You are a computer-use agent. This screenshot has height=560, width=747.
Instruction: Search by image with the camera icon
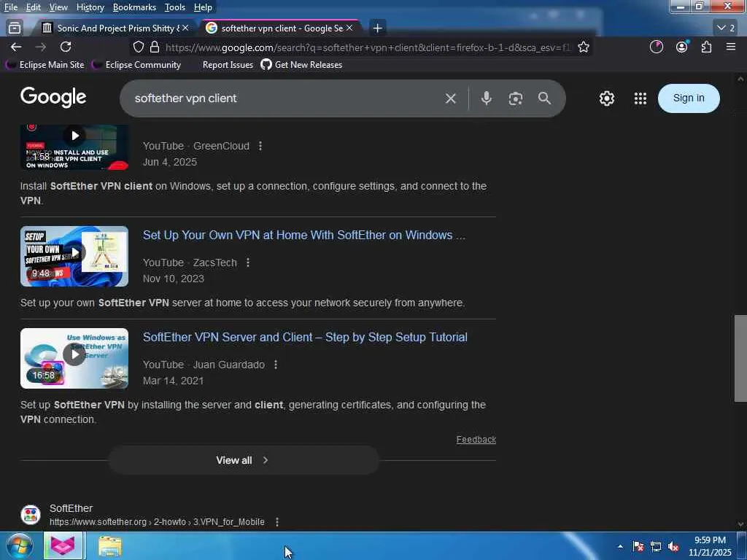[x=516, y=98]
